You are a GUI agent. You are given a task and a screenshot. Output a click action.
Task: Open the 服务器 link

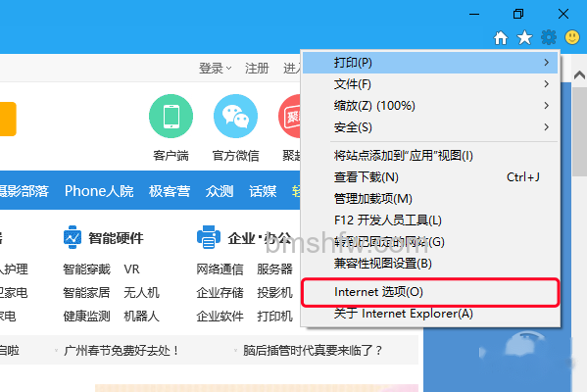pos(274,269)
